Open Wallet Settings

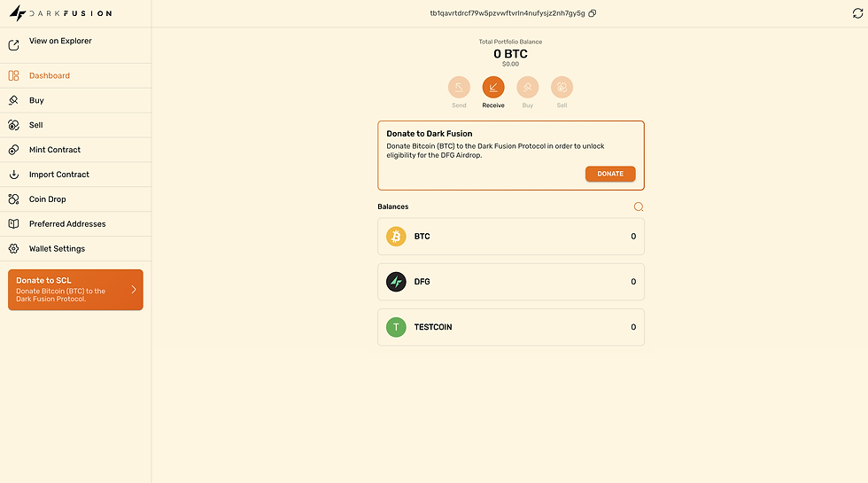[57, 249]
